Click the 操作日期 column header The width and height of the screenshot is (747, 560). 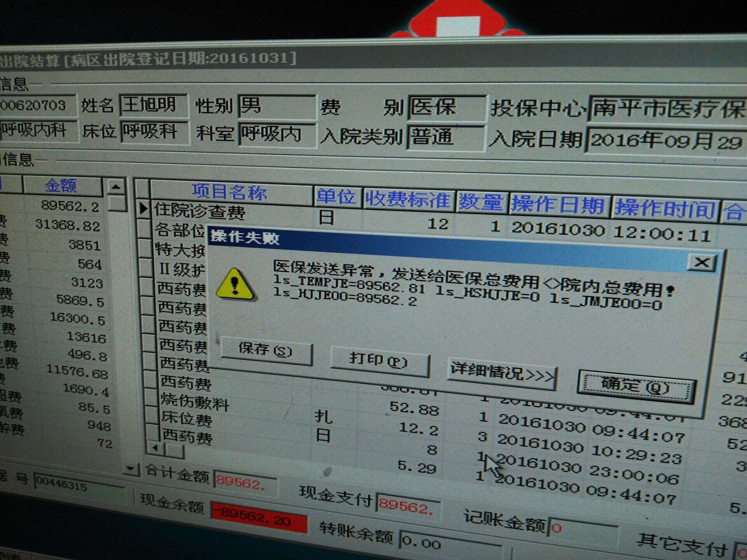[x=558, y=205]
